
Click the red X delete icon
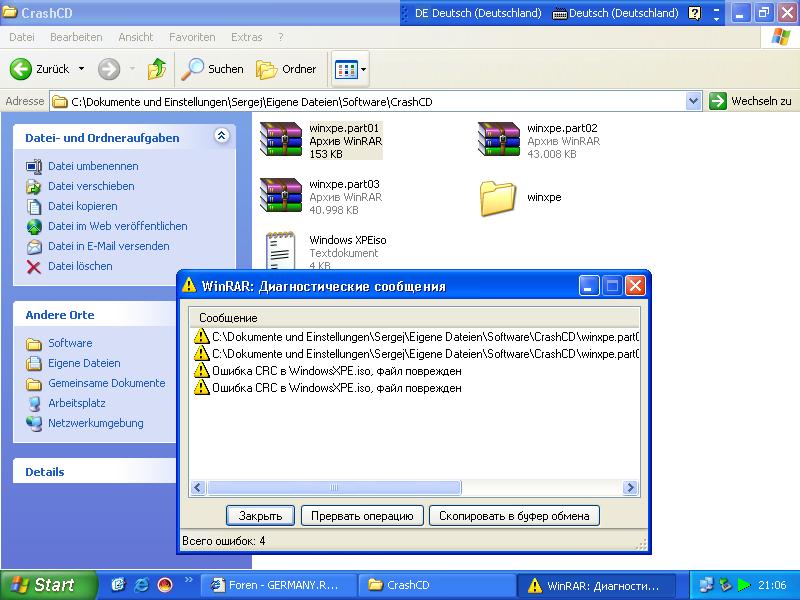point(34,266)
